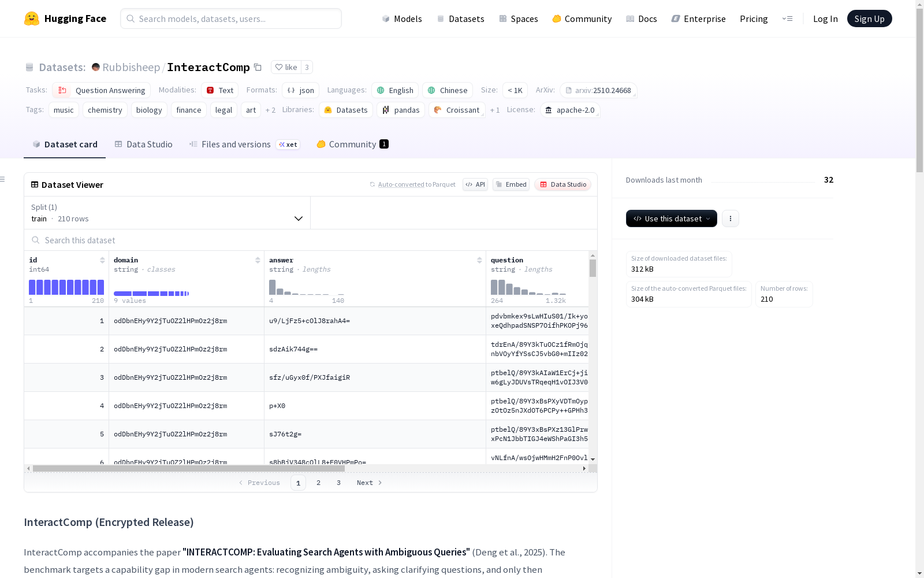Go to page 2 of the dataset

tap(318, 483)
